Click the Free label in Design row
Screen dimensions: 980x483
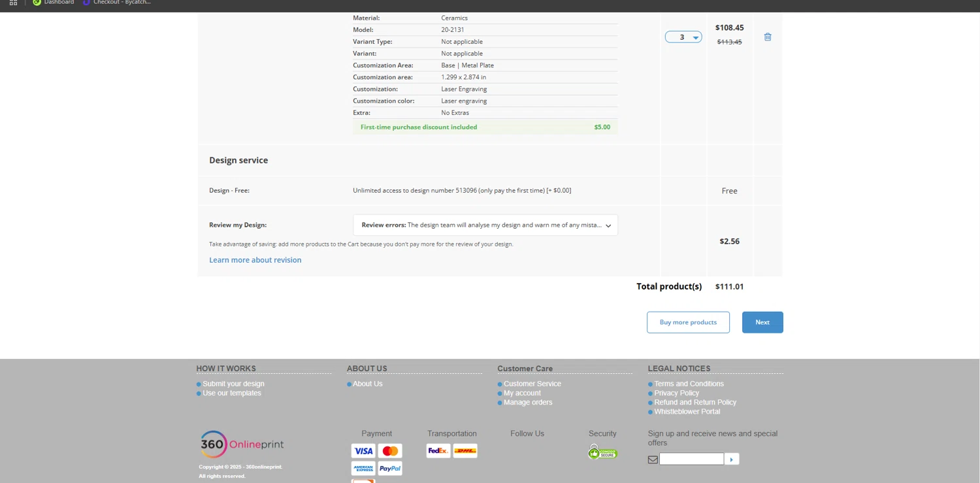[730, 191]
